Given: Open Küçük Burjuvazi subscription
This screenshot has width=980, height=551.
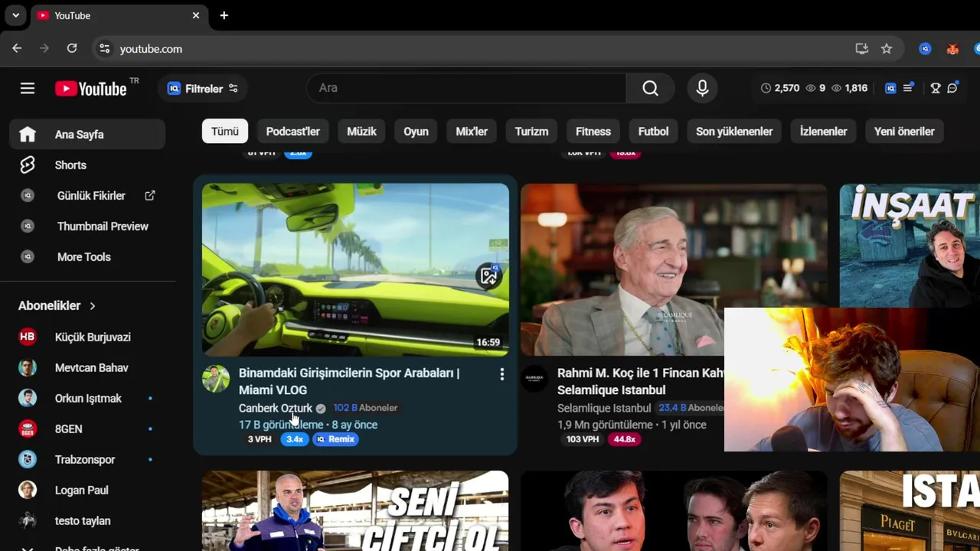Looking at the screenshot, I should click(x=87, y=337).
